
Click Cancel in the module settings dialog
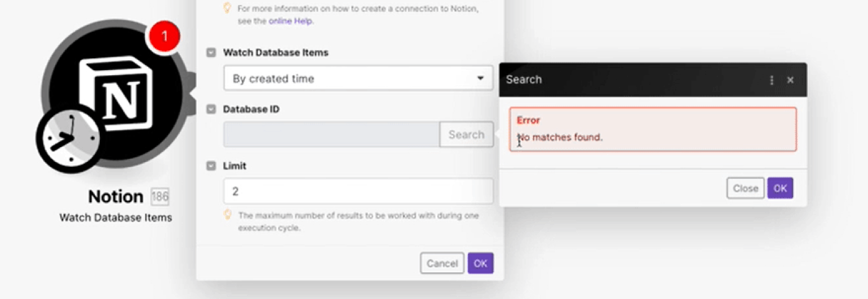click(442, 264)
